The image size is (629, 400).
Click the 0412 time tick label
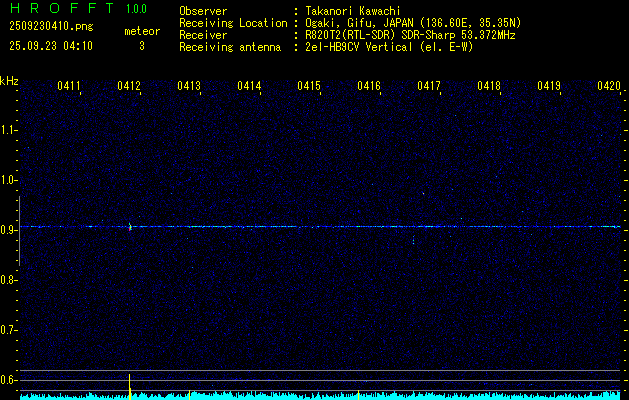[x=129, y=86]
